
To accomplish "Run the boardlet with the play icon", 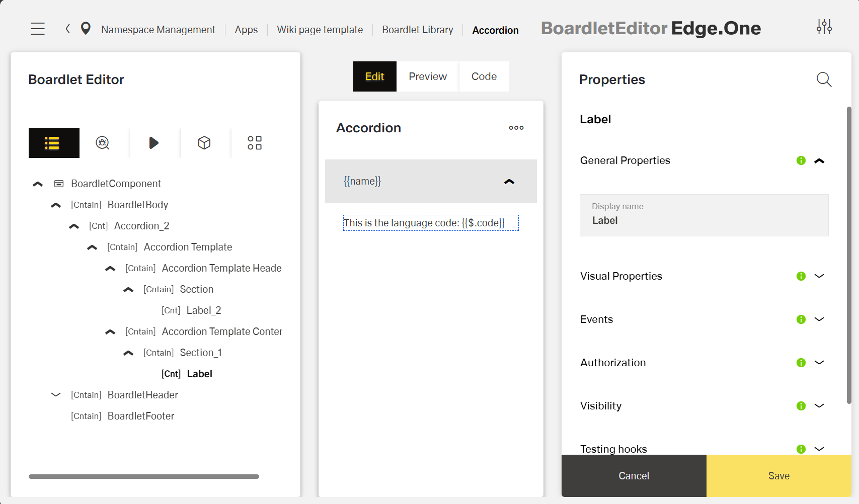I will (x=154, y=143).
